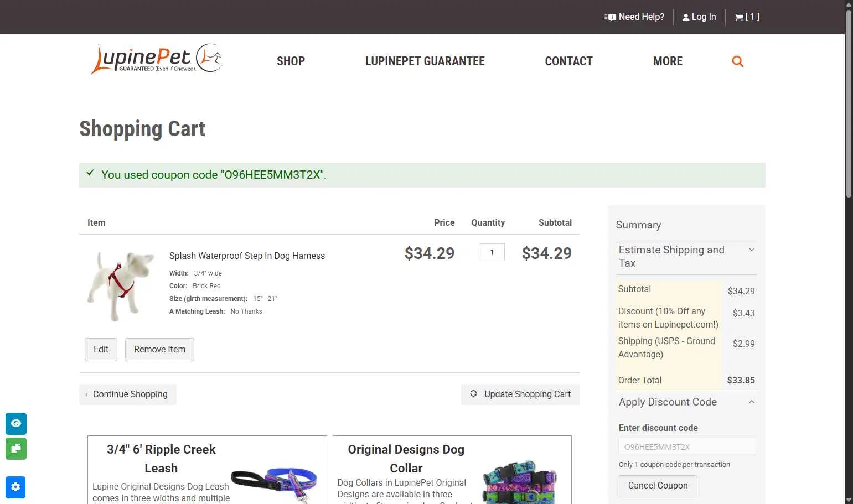
Task: Open the orange search magnifier icon
Action: point(737,61)
